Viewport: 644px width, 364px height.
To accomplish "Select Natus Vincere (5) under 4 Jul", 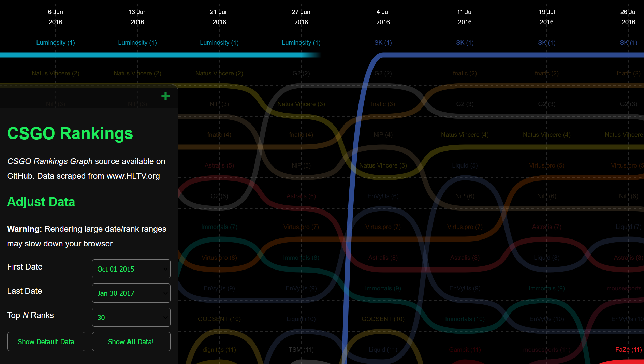I will coord(383,165).
